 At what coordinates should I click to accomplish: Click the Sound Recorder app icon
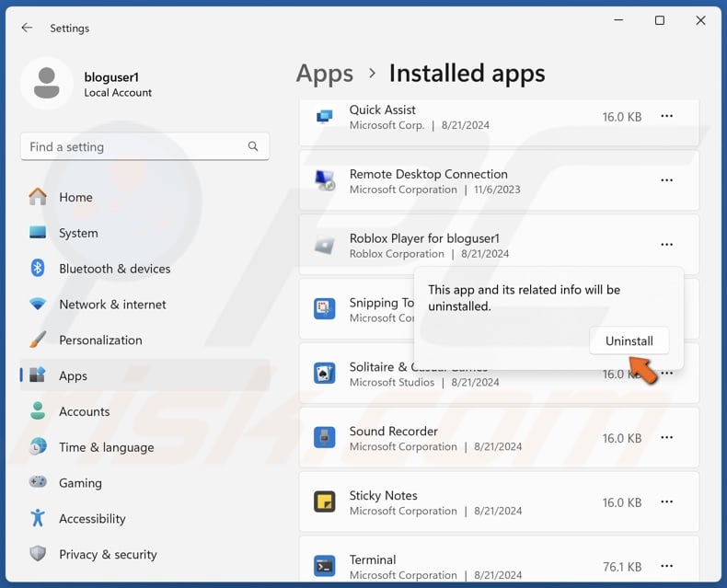click(x=325, y=437)
